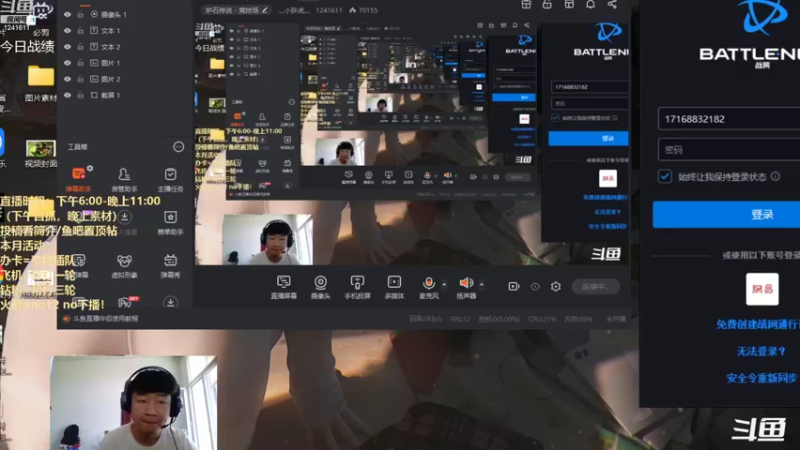800x450 pixels.
Task: Open the 视频封面 desktop file
Action: 41,154
